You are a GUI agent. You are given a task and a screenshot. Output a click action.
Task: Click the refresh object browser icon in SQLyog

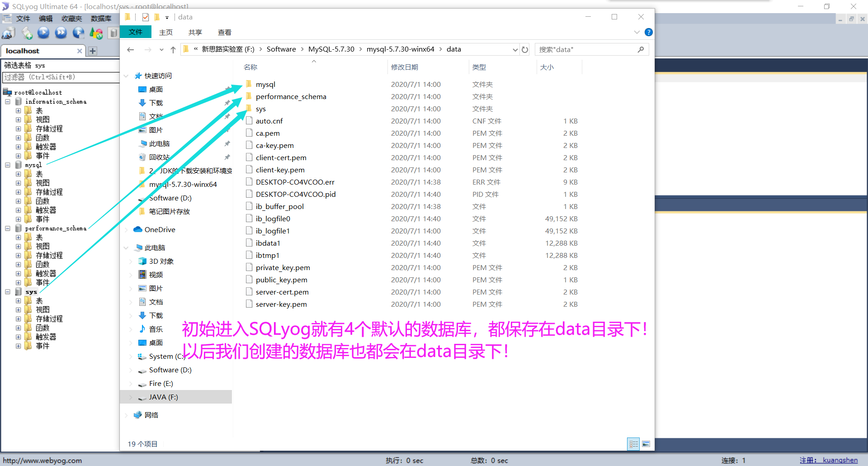click(x=96, y=33)
